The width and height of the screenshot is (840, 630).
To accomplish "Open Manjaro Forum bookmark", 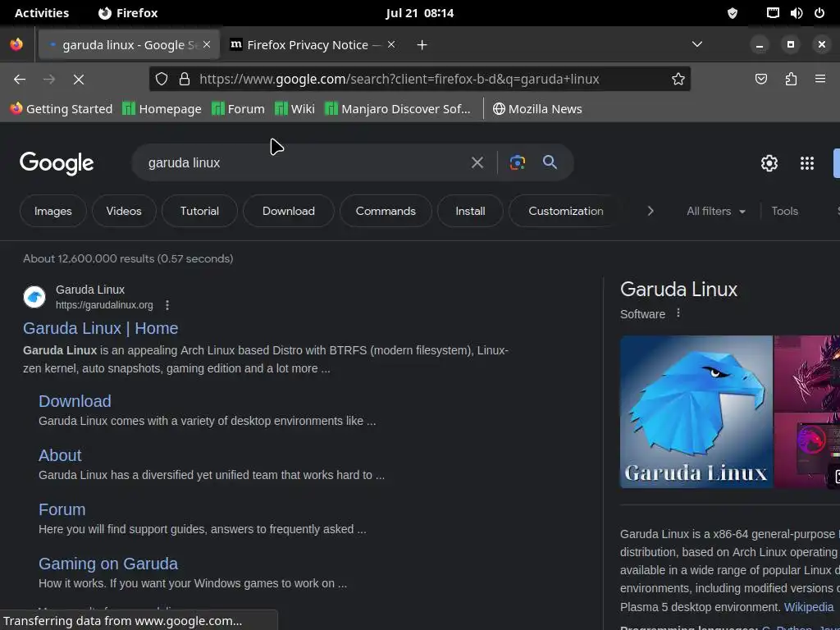I will point(238,109).
